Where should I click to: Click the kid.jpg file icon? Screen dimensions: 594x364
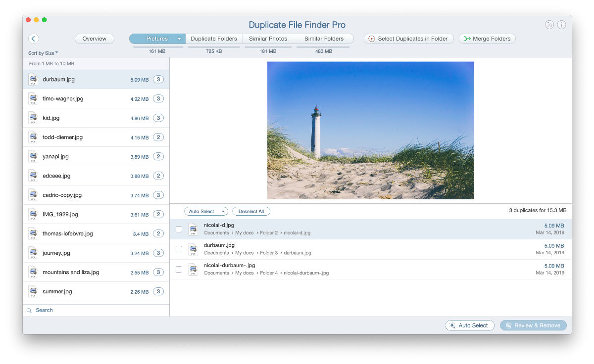[x=33, y=118]
